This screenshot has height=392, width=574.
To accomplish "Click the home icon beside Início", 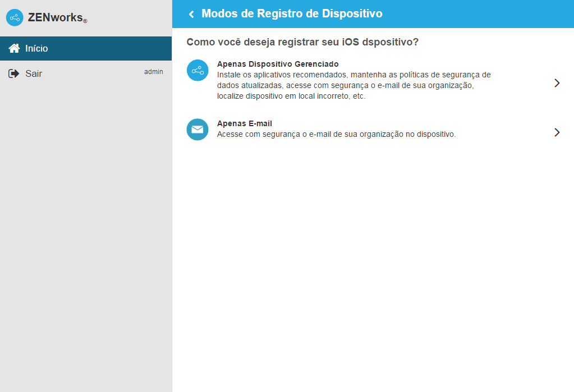I will (14, 48).
